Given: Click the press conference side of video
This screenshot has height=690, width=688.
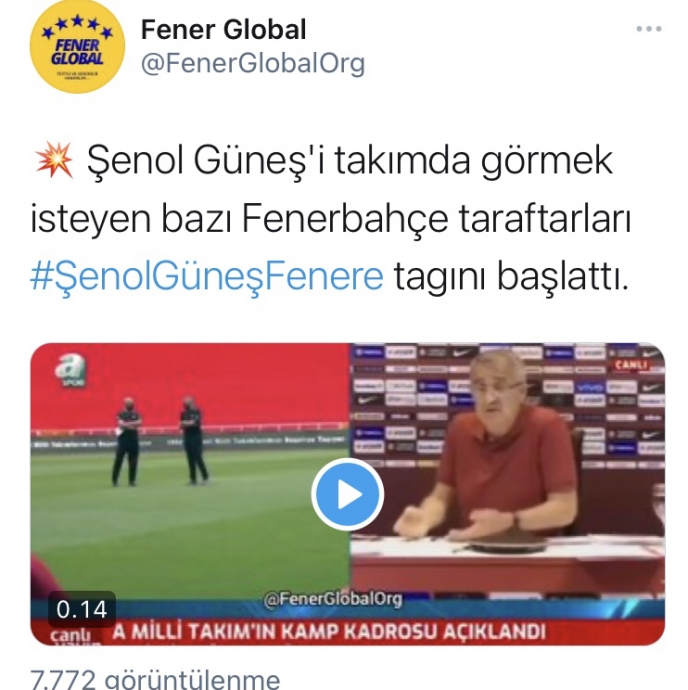Looking at the screenshot, I should [507, 471].
